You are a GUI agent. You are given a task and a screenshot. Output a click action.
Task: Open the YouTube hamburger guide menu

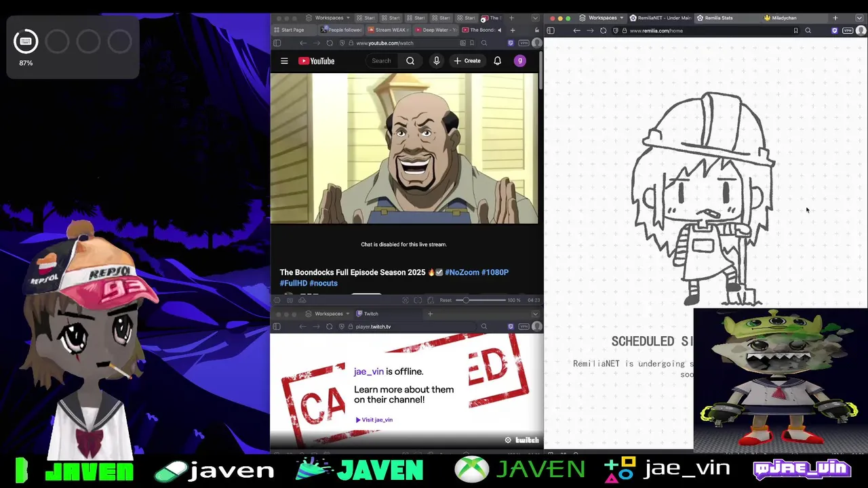[284, 61]
